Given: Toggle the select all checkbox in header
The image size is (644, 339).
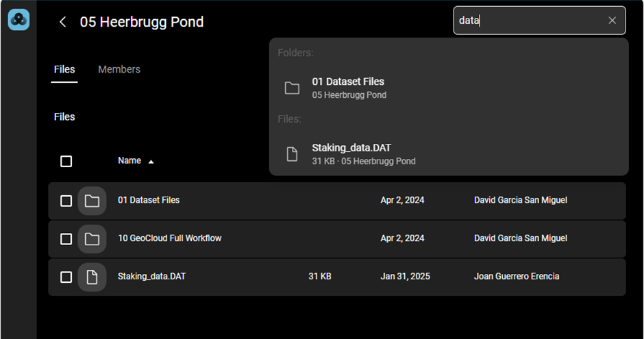Looking at the screenshot, I should coord(66,162).
